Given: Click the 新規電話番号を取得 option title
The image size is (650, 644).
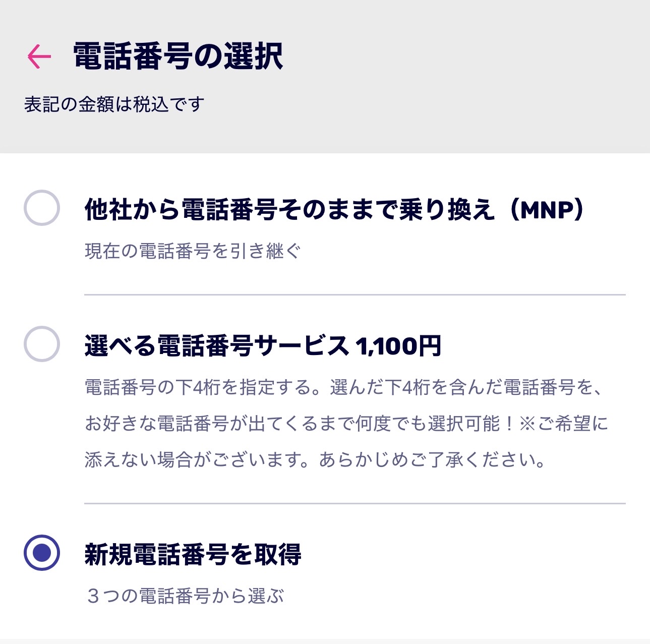Looking at the screenshot, I should 193,554.
